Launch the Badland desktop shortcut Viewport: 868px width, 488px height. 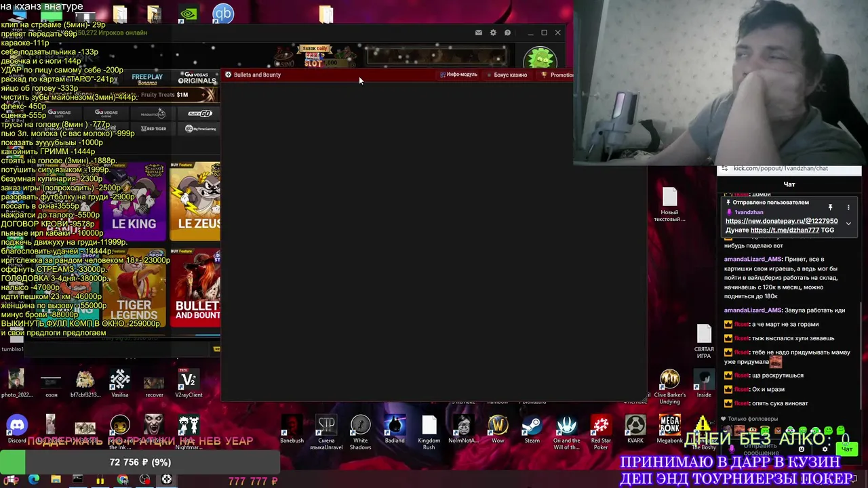click(394, 429)
